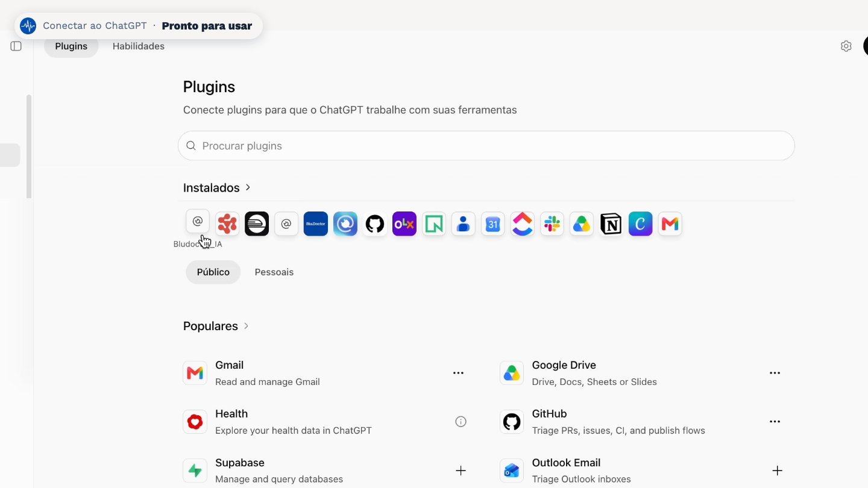Expand the Instalados section chevron
This screenshot has width=868, height=488.
pos(248,187)
